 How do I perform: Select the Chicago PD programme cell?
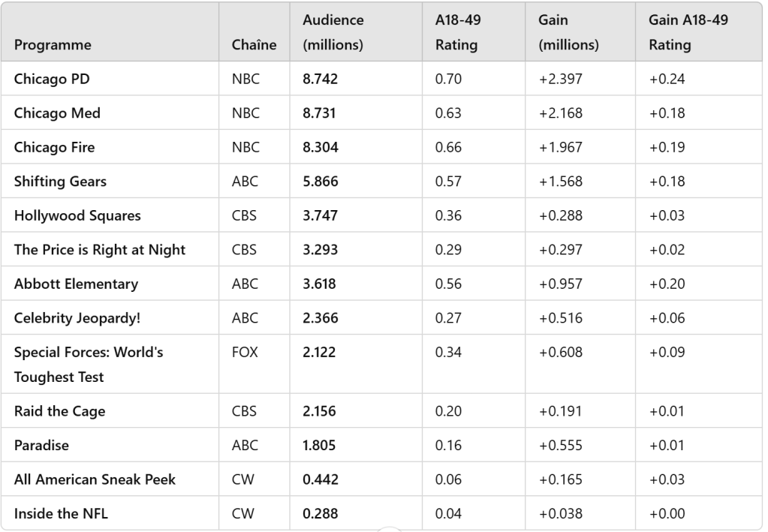click(x=53, y=79)
